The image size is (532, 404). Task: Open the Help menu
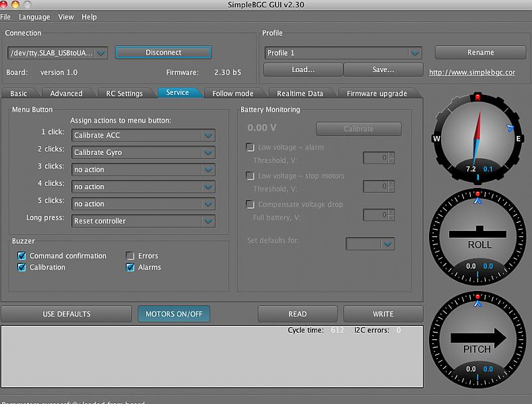coord(89,17)
